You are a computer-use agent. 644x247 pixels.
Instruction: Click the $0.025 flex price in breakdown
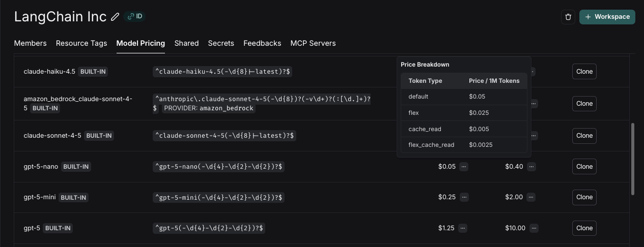click(478, 113)
